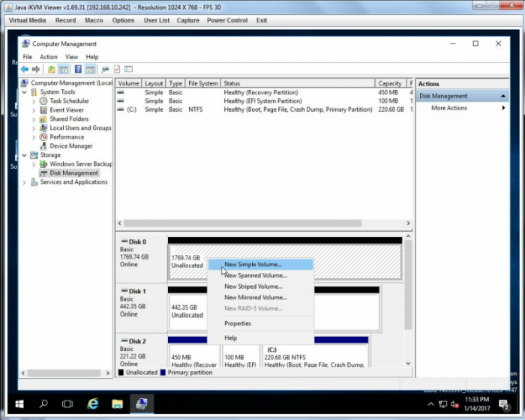Screen dimensions: 525x420
Task: Show hidden tray icons chevron
Action: point(431,404)
